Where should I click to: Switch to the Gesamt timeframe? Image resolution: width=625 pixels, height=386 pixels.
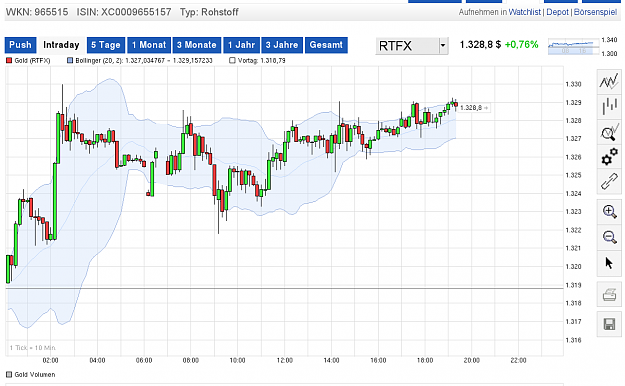pos(326,45)
